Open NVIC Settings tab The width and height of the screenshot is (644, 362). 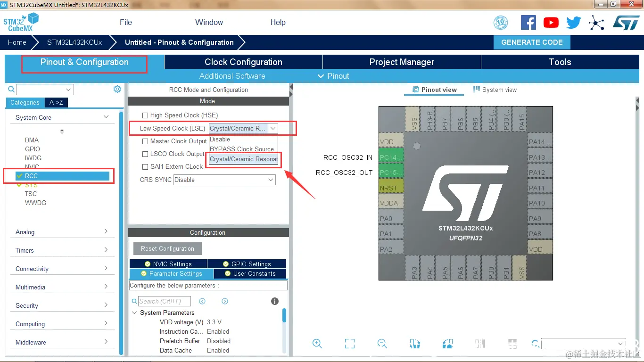168,264
